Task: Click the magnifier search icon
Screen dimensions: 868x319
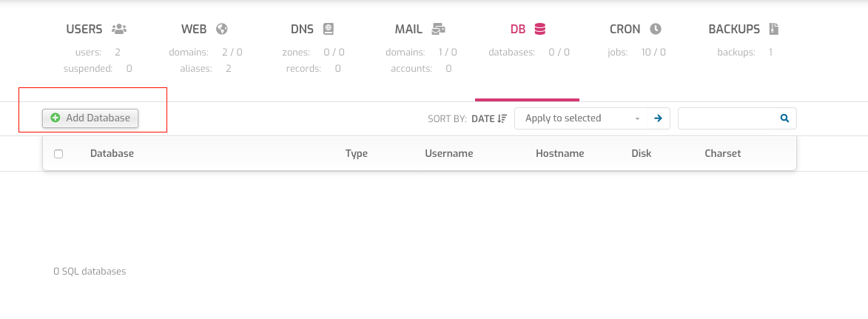Action: click(x=784, y=118)
